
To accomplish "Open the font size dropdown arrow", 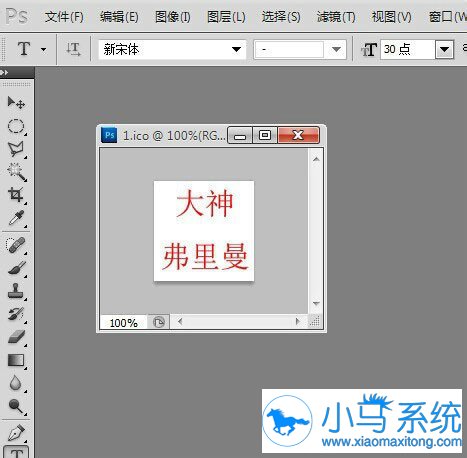I will pyautogui.click(x=444, y=50).
